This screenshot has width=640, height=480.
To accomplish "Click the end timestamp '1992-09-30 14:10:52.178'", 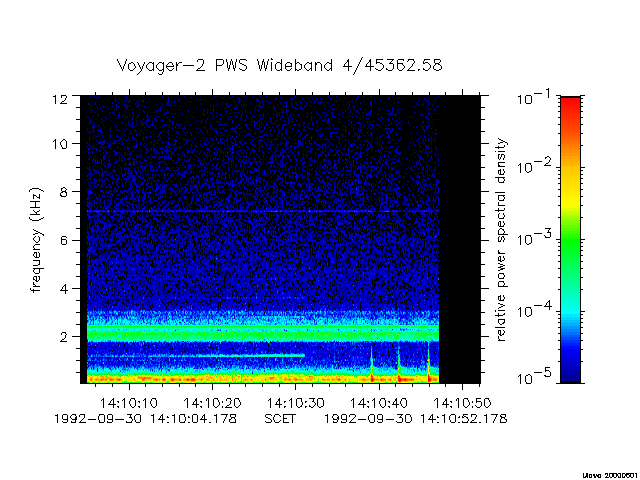I will tap(416, 419).
